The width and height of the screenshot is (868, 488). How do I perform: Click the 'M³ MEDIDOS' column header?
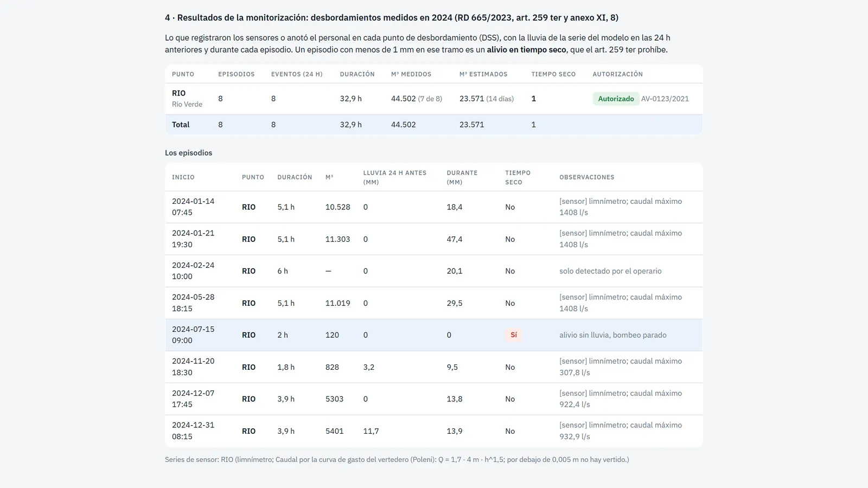tap(411, 74)
